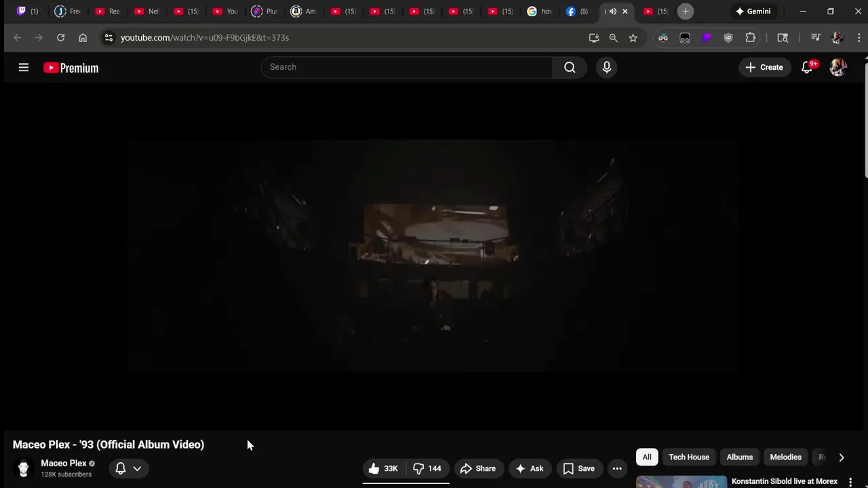Click the search magnifier button
Screen dimensions: 868x488
pos(570,67)
